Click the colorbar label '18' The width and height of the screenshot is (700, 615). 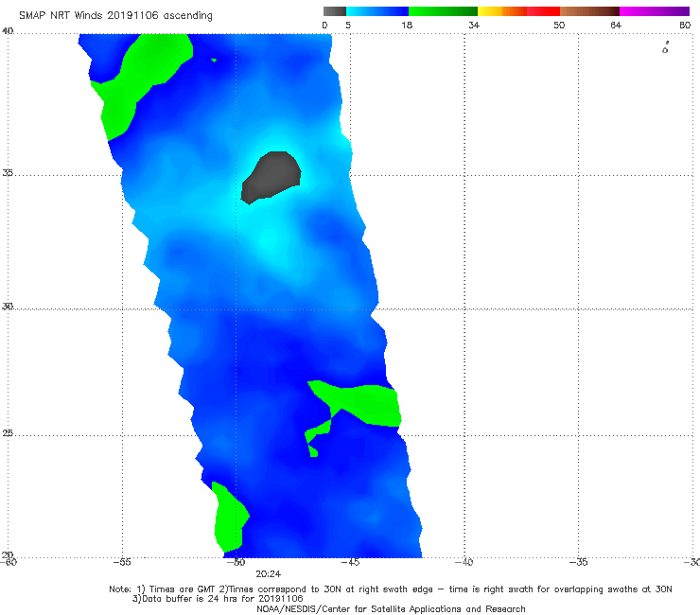407,25
